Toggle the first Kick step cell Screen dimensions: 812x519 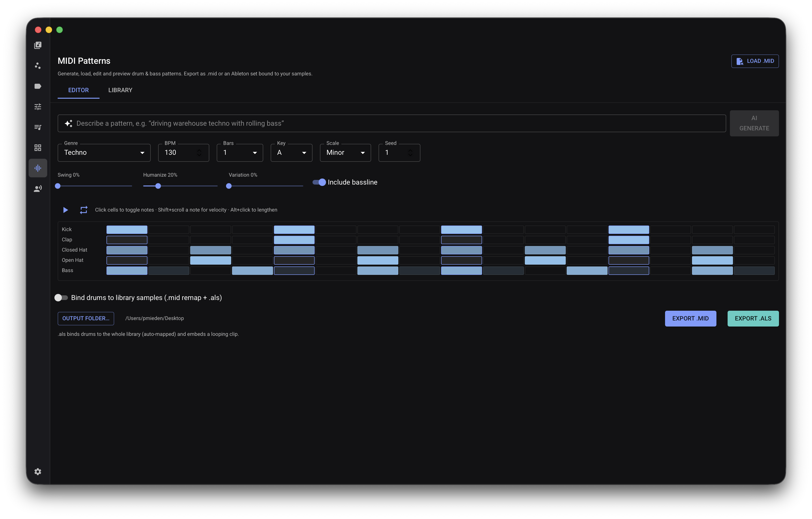[x=127, y=230]
